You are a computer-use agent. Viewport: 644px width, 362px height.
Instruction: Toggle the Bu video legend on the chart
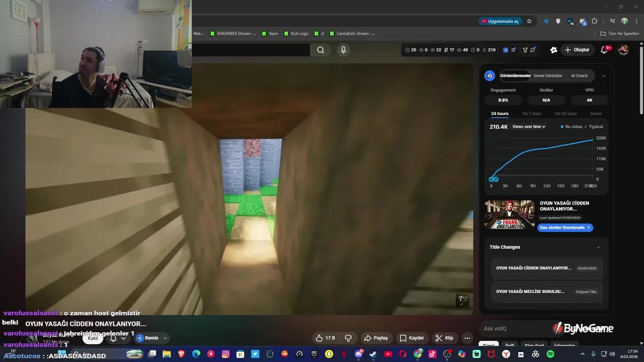(x=572, y=127)
